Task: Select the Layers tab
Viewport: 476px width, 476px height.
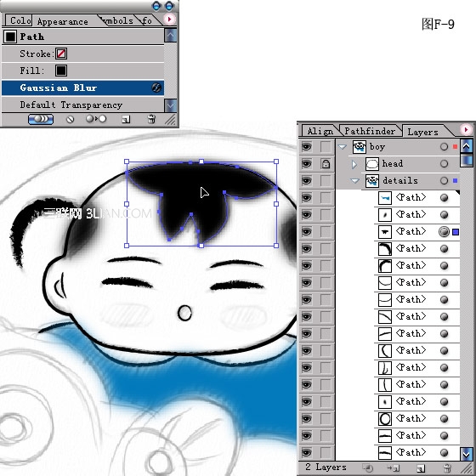Action: (x=423, y=132)
